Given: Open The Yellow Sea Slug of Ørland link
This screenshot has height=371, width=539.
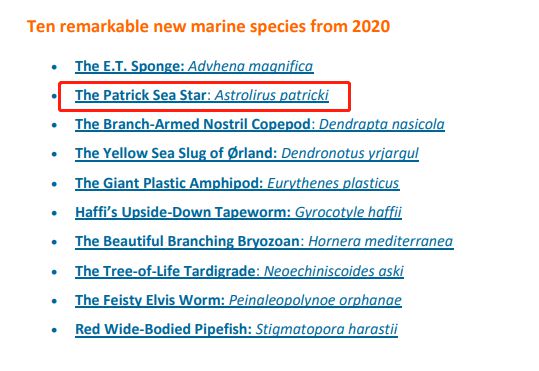Looking at the screenshot, I should coord(176,153).
